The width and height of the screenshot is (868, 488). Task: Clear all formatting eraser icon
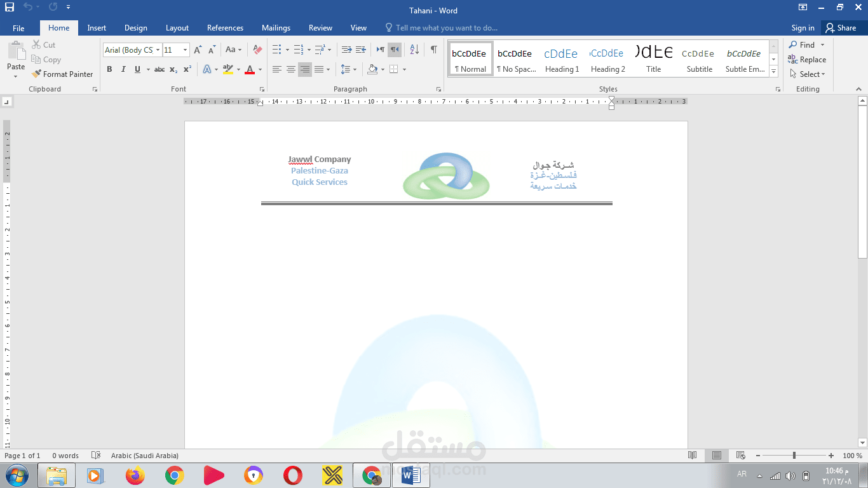[x=257, y=50]
